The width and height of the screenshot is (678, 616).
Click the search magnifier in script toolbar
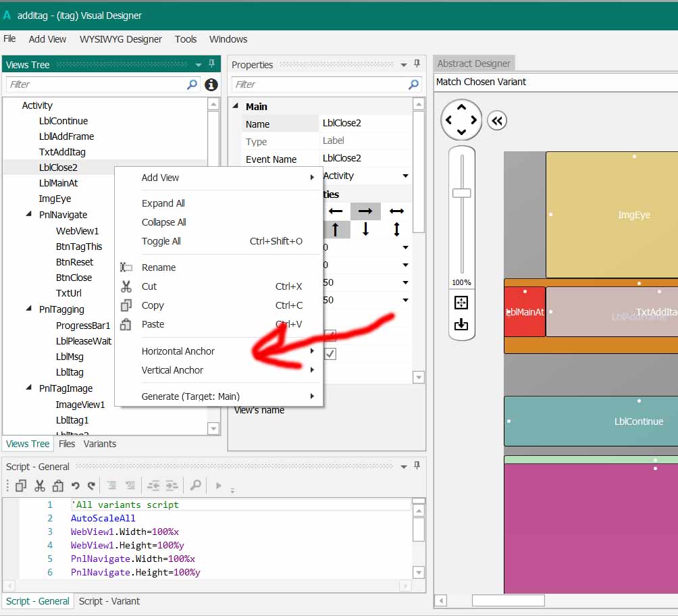(195, 485)
